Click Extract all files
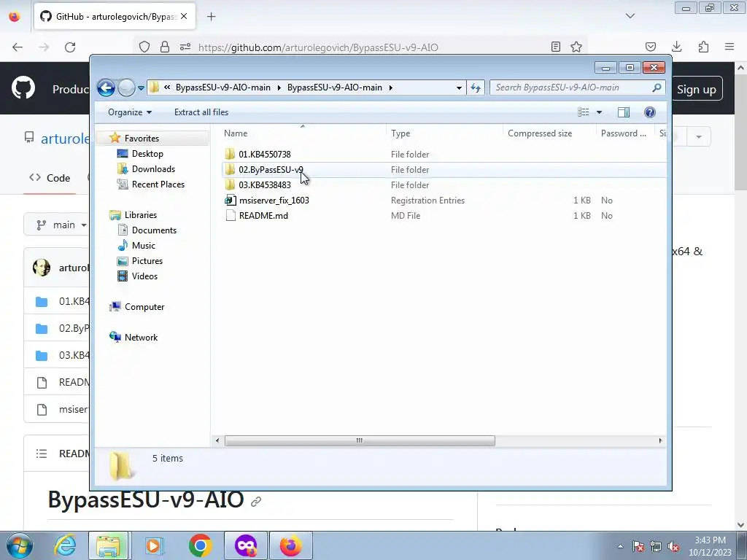The width and height of the screenshot is (747, 560). [x=201, y=112]
